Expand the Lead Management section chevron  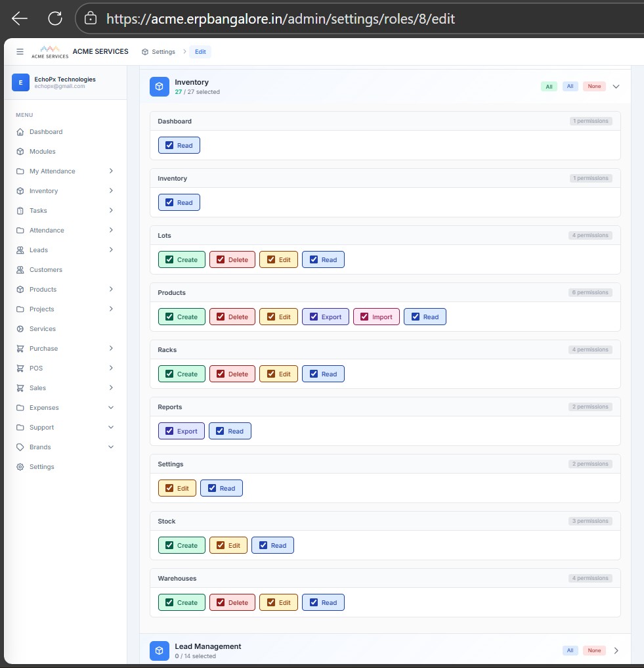tap(616, 650)
